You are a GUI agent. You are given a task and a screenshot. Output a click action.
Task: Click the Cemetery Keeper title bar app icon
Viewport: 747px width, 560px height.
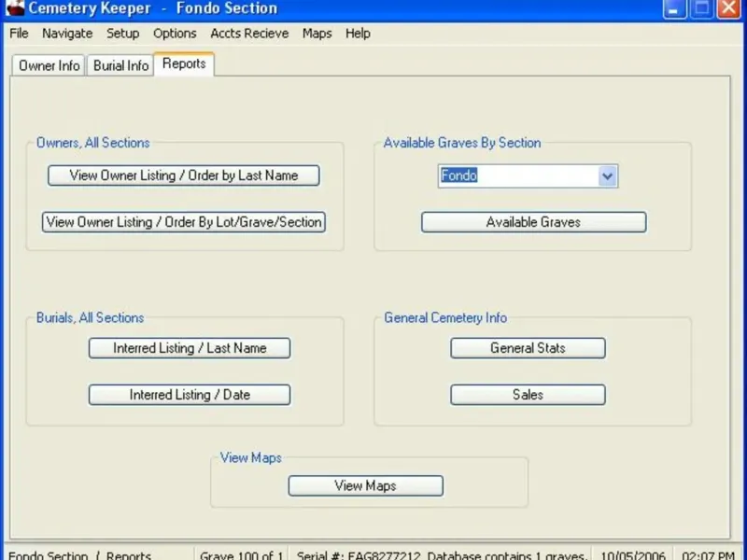14,7
